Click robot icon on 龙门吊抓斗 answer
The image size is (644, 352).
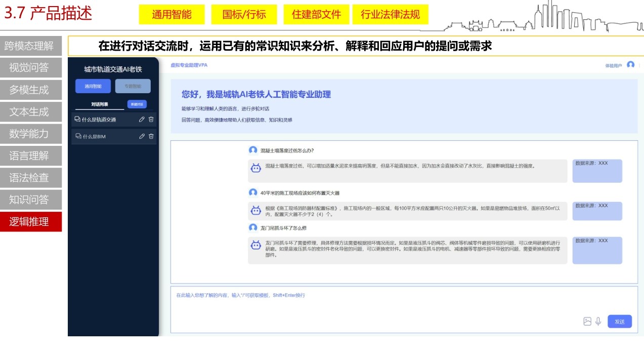pos(256,245)
